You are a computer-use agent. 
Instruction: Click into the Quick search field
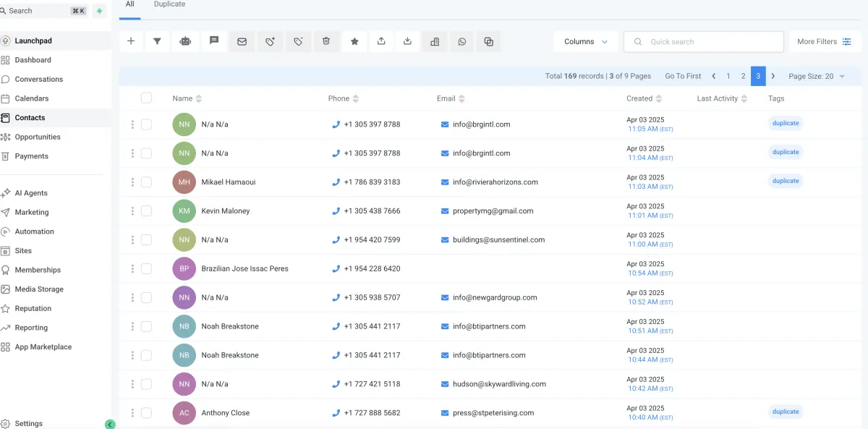coord(704,41)
